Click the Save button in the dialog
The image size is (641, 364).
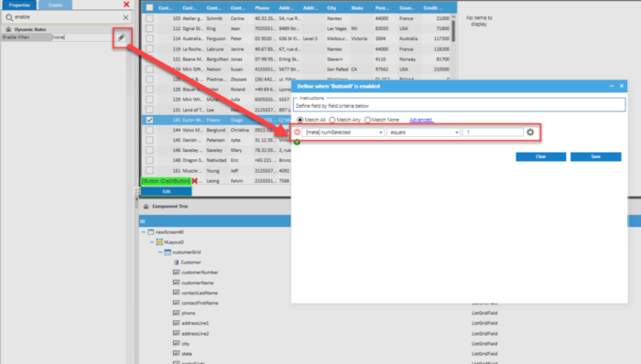click(595, 156)
